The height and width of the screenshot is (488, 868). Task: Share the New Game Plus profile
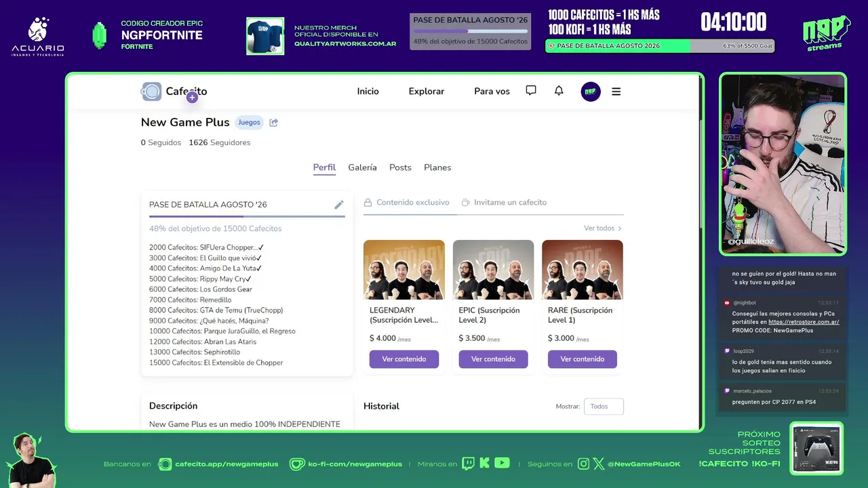[274, 123]
